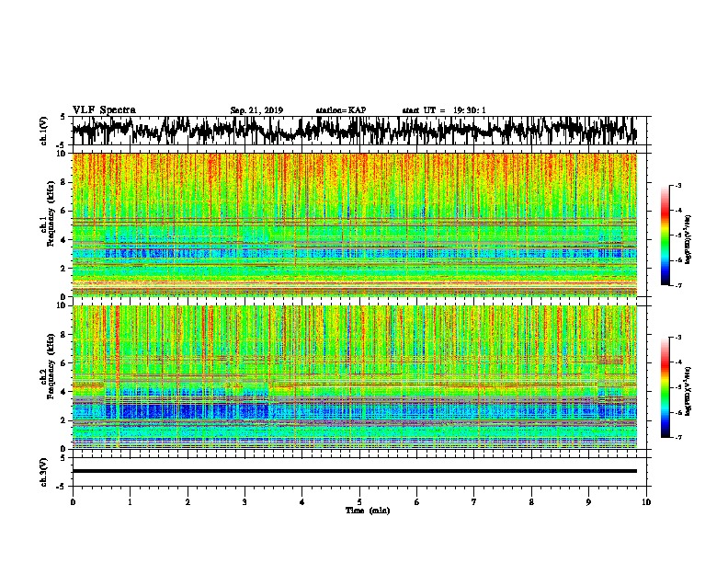Click the "Time (min)" axis label
Screen dimensions: 728x563
368,511
